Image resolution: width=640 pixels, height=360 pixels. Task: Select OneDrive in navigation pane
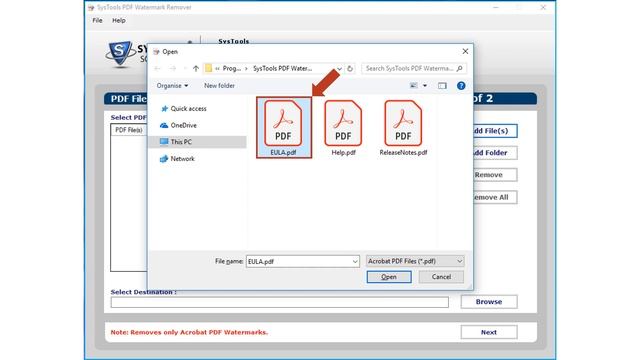178,125
